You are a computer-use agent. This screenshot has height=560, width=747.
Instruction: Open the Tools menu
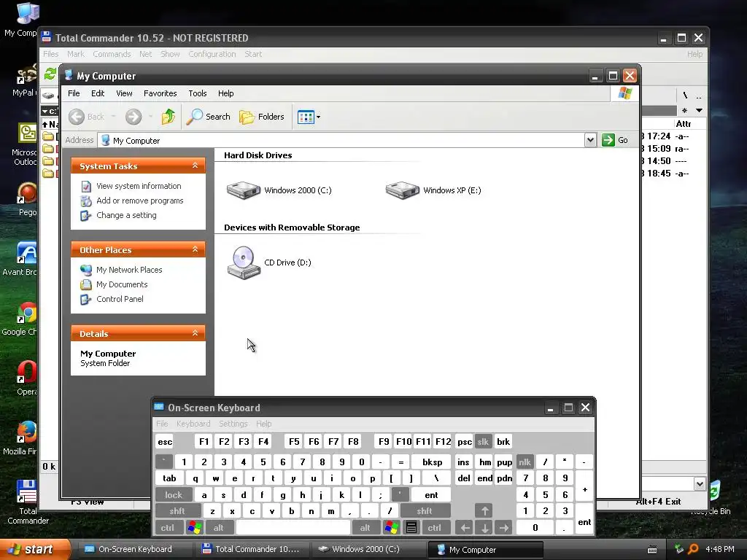tap(197, 93)
